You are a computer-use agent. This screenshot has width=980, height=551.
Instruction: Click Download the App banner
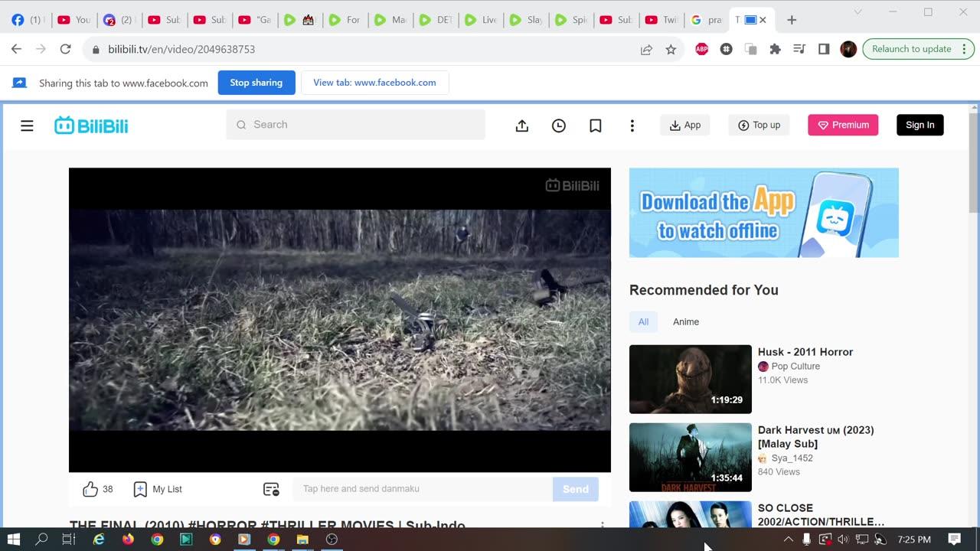click(764, 213)
